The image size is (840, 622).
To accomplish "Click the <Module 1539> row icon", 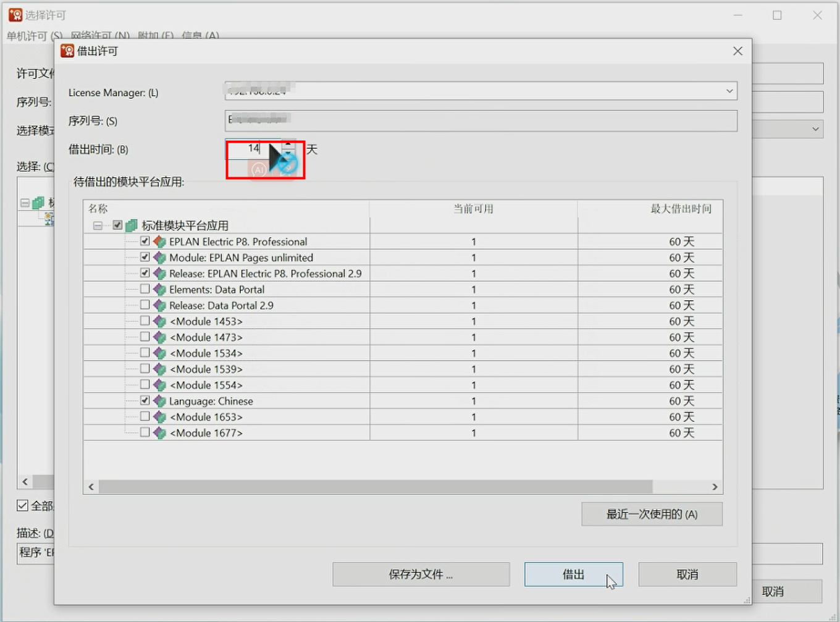I will click(x=159, y=369).
